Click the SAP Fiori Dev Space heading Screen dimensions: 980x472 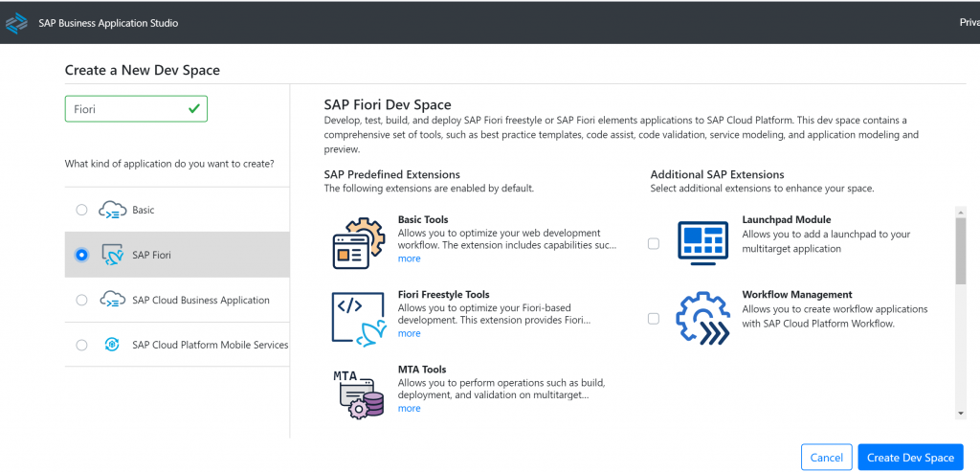pyautogui.click(x=388, y=104)
